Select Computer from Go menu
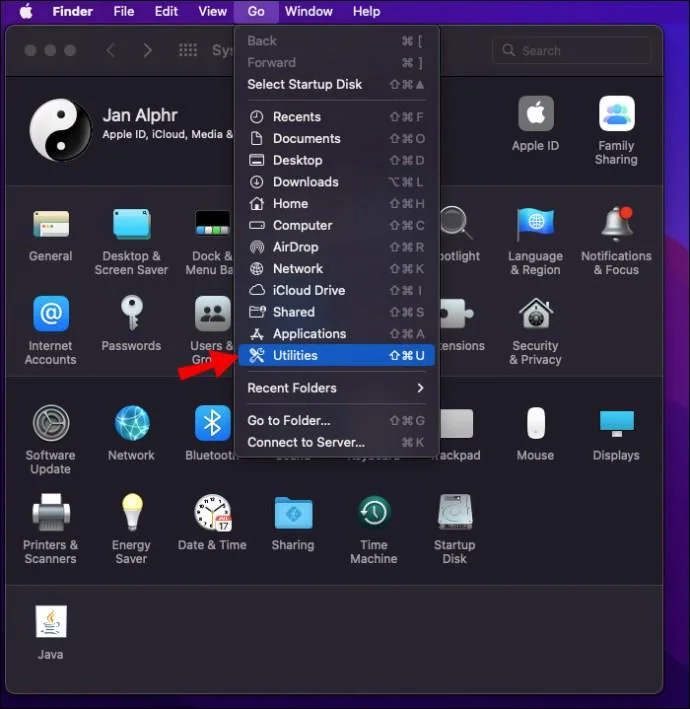This screenshot has width=690, height=709. point(336,225)
